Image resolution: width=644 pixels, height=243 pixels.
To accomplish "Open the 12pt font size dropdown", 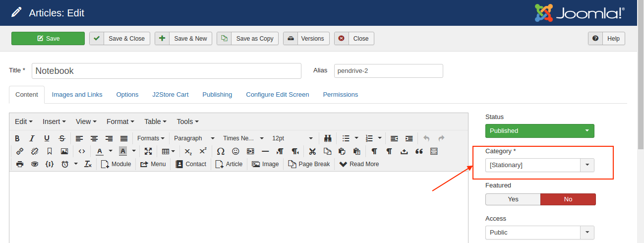I will click(x=293, y=138).
